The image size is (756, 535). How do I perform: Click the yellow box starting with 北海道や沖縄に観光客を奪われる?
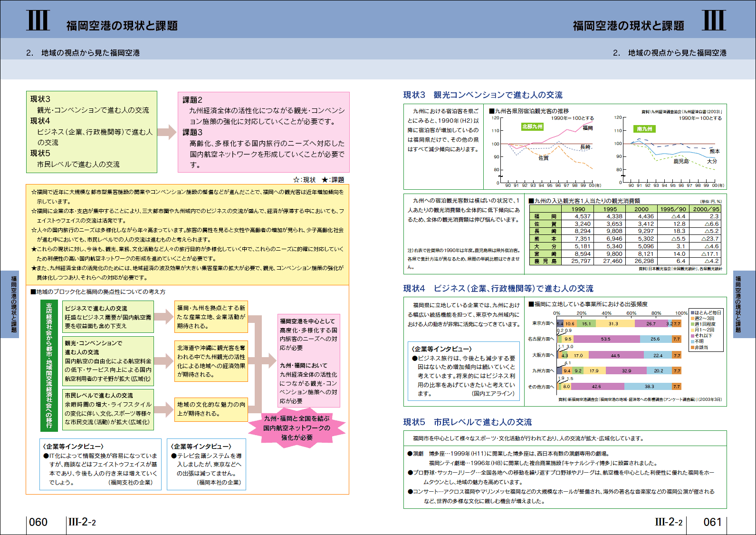coord(211,361)
